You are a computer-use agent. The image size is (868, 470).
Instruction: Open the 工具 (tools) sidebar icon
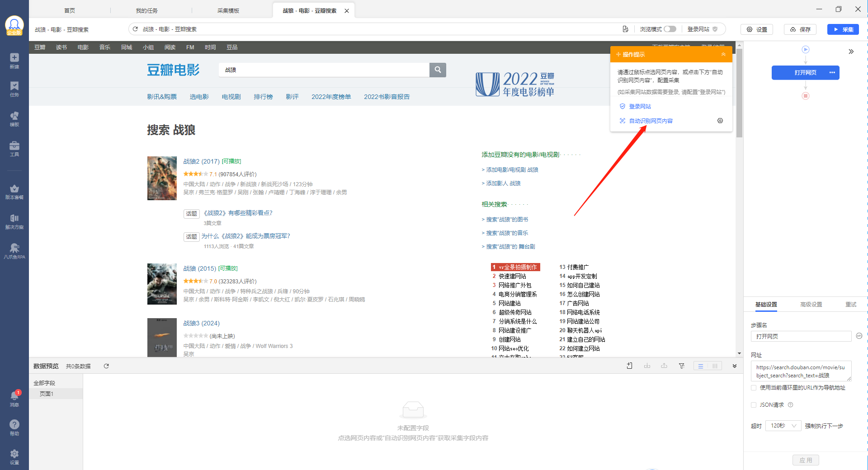tap(14, 149)
